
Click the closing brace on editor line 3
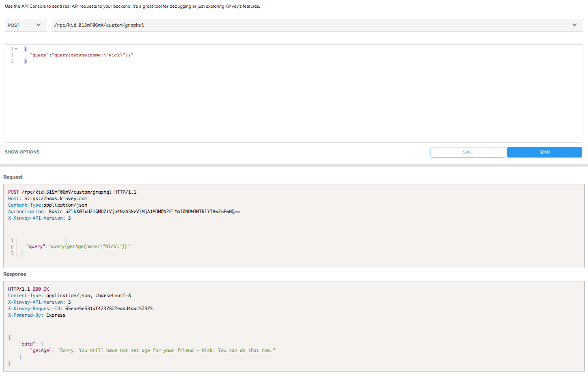pos(26,61)
